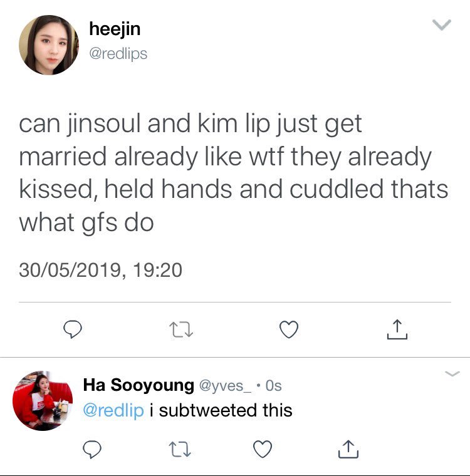Expand options chevron on Ha Sooyoung's reply
Screen dimensions: 470x476
[452, 374]
